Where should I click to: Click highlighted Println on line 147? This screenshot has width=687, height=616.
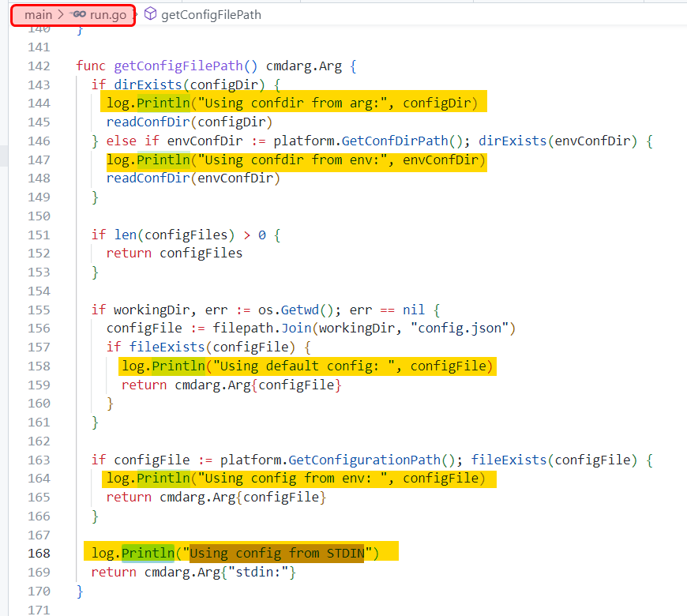[163, 160]
